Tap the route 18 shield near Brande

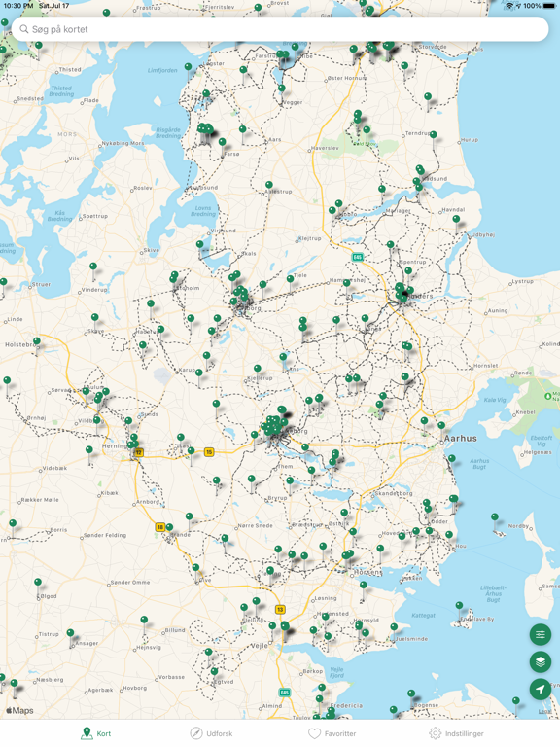160,527
